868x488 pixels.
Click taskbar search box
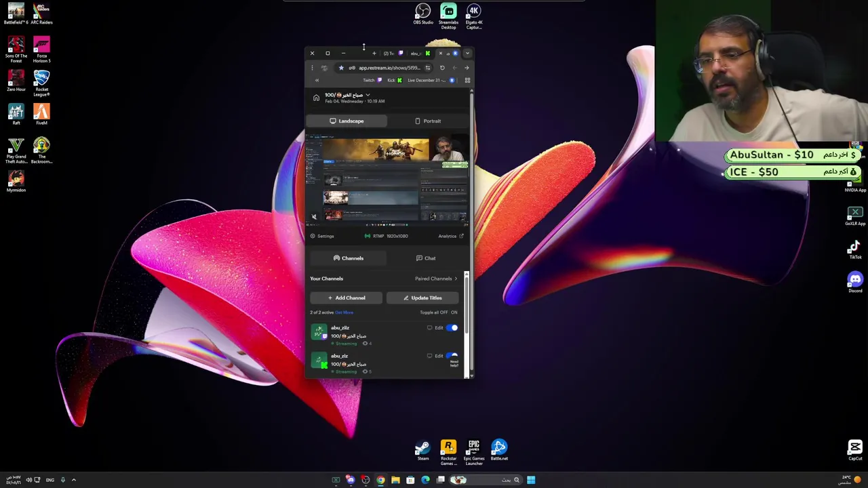485,480
